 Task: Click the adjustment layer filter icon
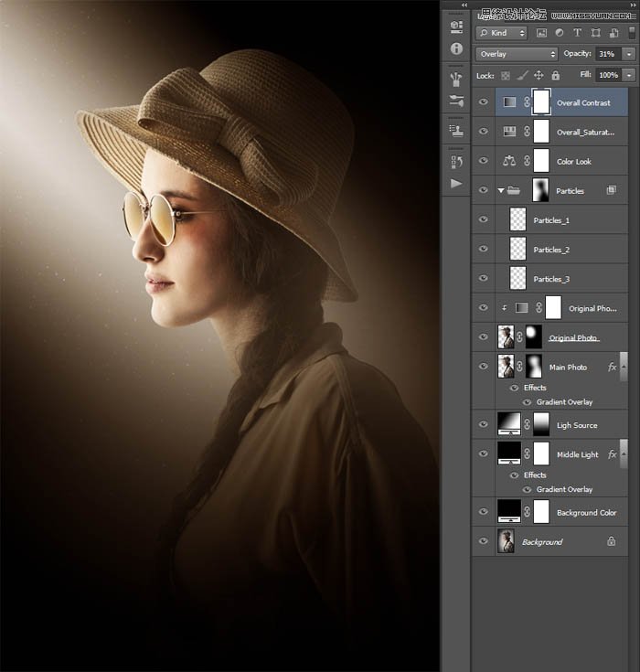[560, 33]
